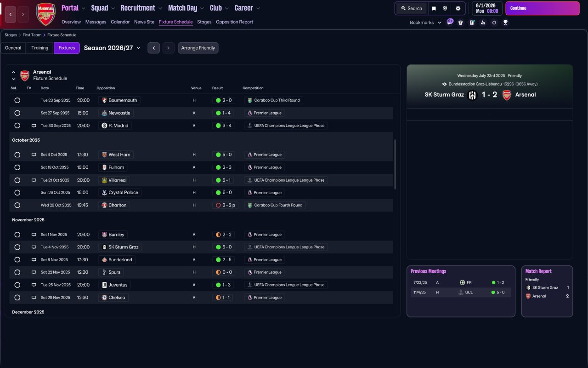This screenshot has width=588, height=368.
Task: Click the circular arrows bookmark icon
Action: point(494,23)
